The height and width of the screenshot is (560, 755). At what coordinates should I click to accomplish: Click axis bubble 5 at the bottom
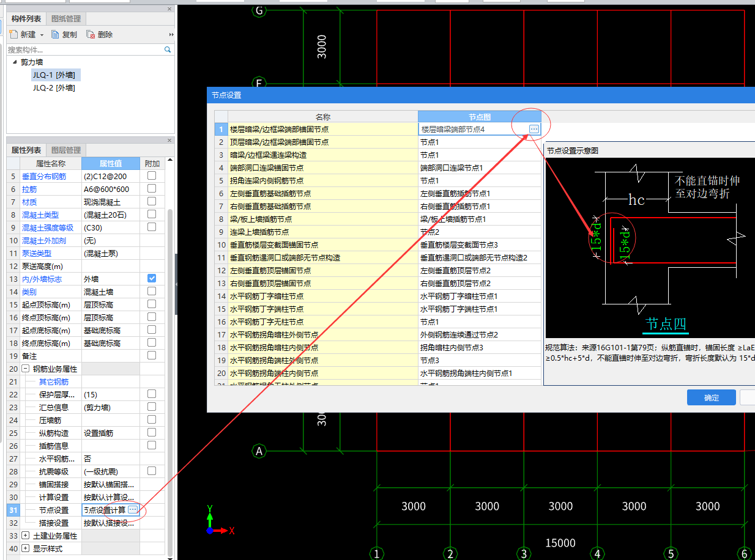(671, 553)
